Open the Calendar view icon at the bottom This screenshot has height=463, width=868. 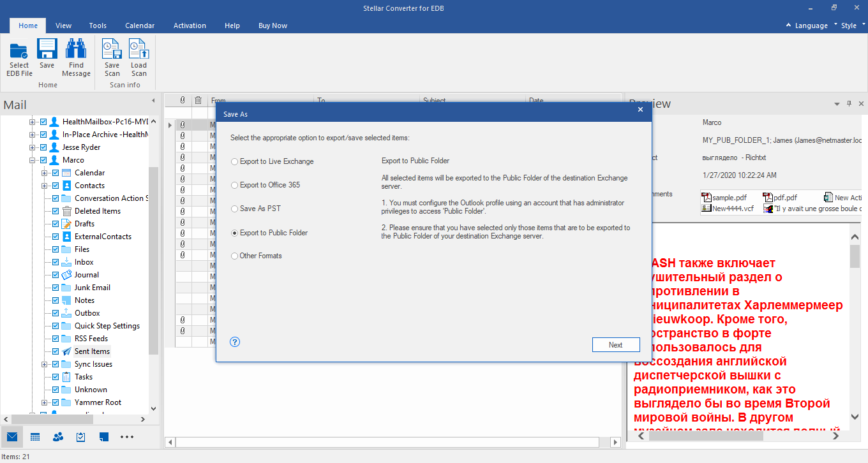coord(35,437)
